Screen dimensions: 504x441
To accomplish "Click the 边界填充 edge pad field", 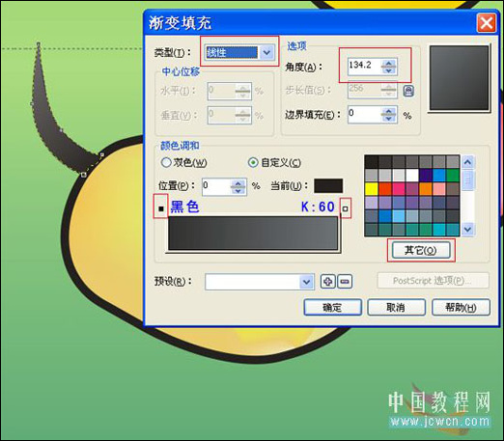I will 364,114.
